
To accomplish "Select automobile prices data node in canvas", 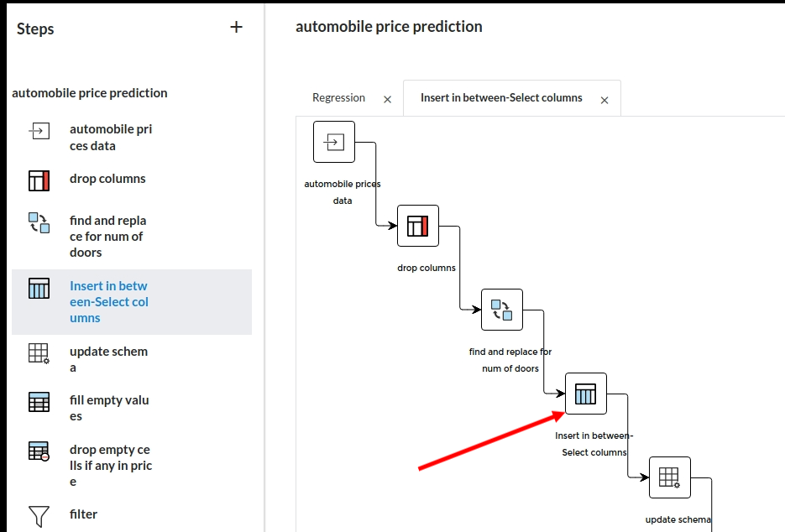I will [x=334, y=142].
